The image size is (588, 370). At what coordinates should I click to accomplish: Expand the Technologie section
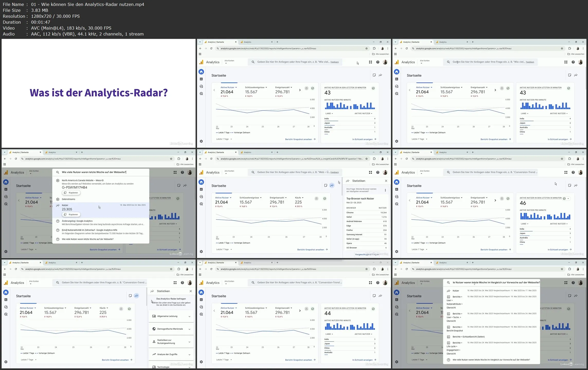[x=171, y=367]
